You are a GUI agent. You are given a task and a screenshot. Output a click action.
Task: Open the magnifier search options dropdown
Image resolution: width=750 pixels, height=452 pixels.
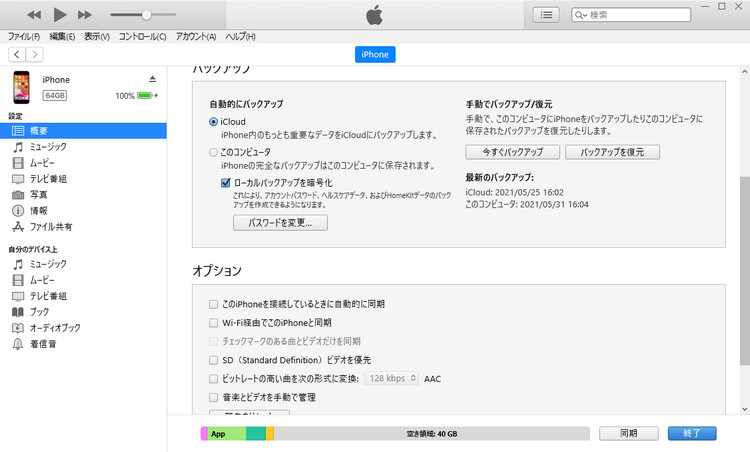[x=581, y=15]
